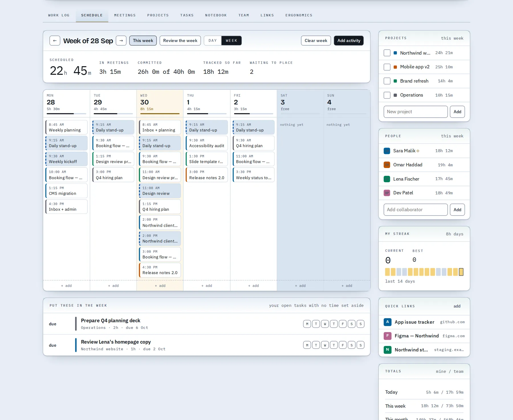Check the Mobile app v2 project checkbox
513x420 pixels.
point(387,67)
